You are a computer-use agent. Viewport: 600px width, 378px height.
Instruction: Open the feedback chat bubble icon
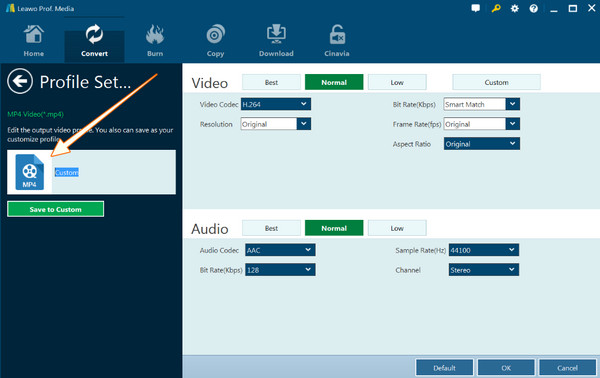click(x=476, y=8)
